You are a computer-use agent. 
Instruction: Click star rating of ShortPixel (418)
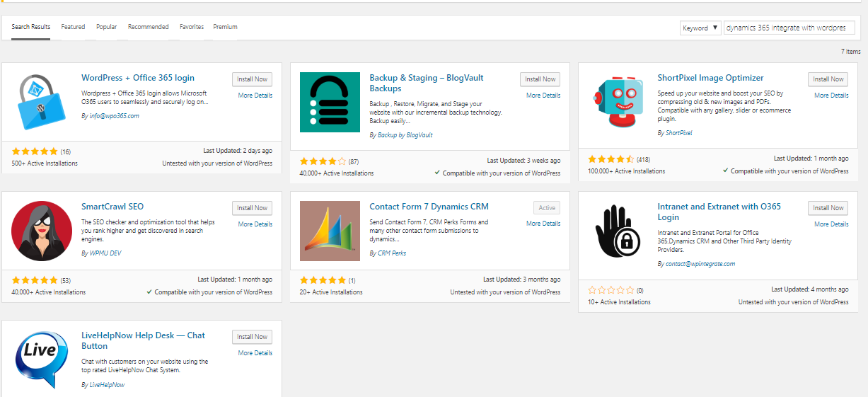coord(611,159)
